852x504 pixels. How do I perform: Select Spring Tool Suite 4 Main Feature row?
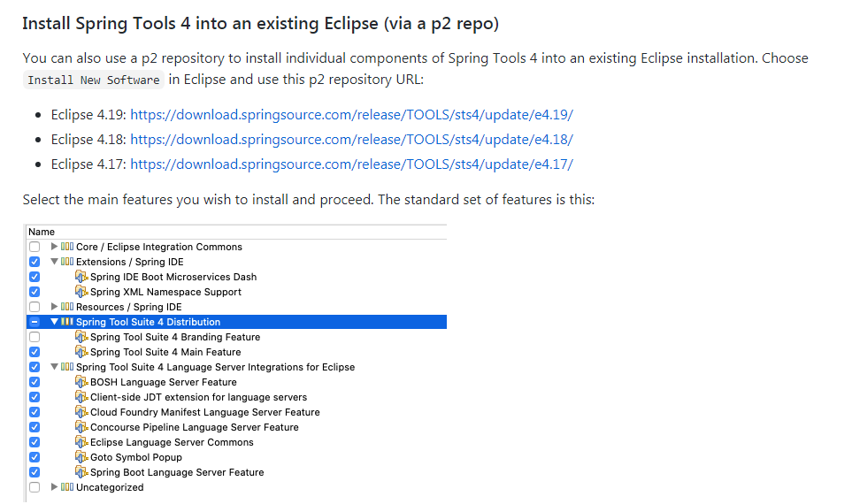(x=165, y=352)
